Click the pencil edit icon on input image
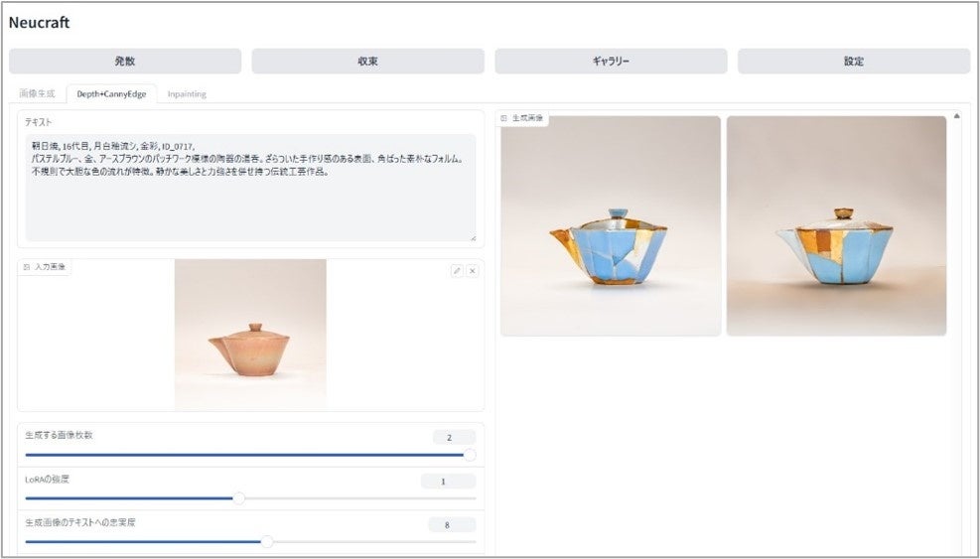The image size is (980, 559). (457, 271)
